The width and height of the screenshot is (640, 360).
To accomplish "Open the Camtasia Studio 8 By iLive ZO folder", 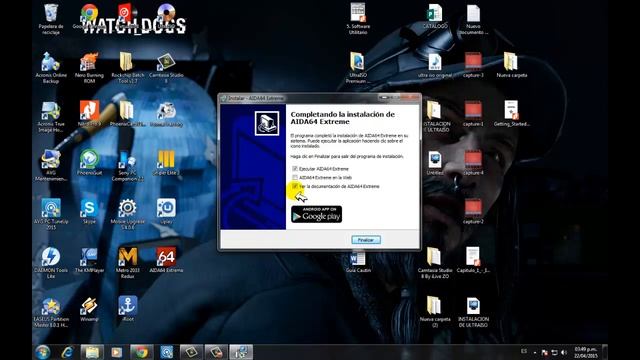I will click(435, 263).
